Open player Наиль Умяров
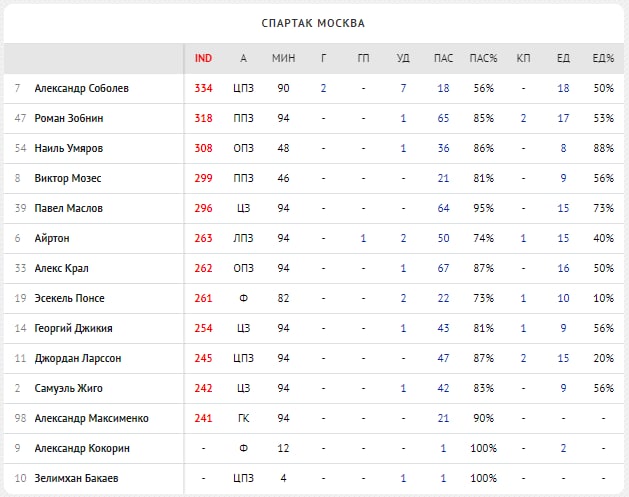The image size is (629, 497). [x=69, y=148]
